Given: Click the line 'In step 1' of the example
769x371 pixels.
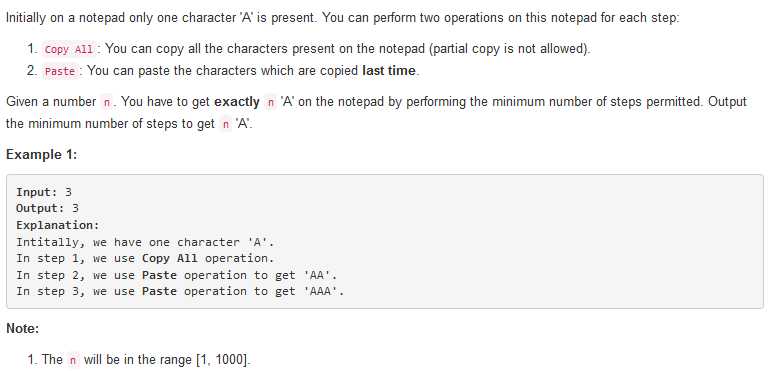Looking at the screenshot, I should (x=145, y=258).
